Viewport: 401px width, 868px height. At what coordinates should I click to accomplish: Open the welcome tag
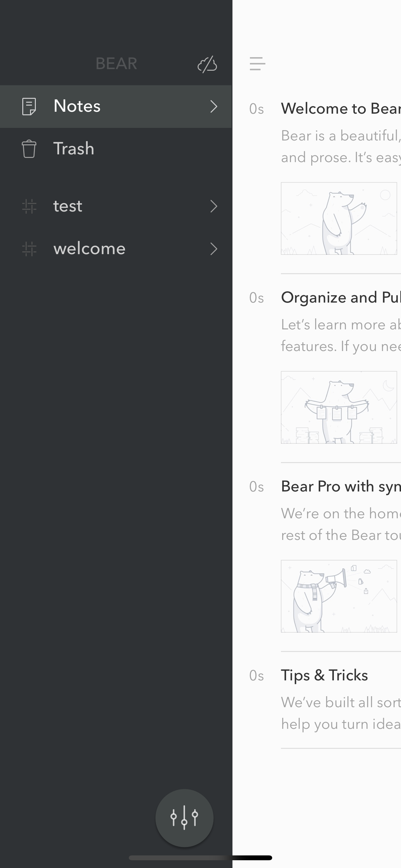click(x=116, y=249)
